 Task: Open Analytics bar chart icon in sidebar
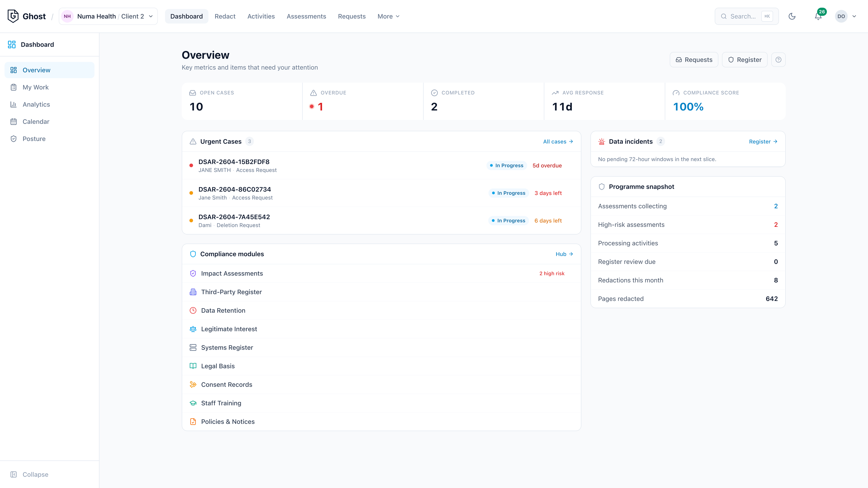(14, 104)
